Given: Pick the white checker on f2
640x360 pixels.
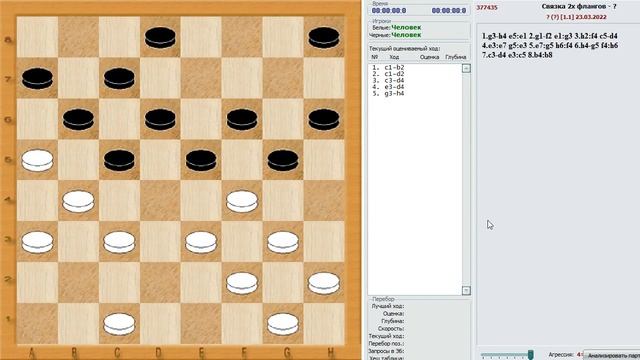Looking at the screenshot, I should click(x=242, y=283).
